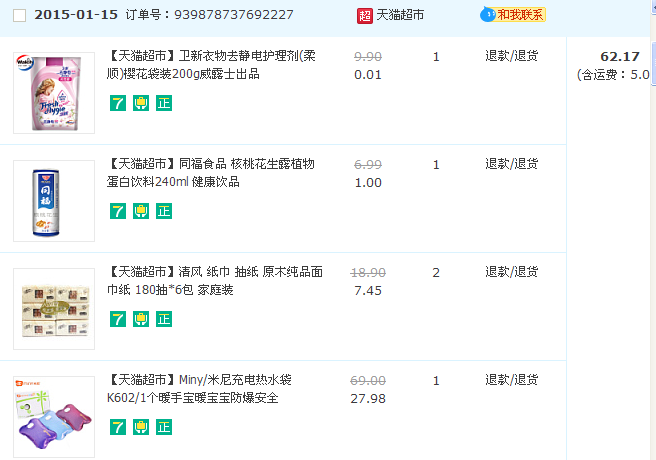Screen dimensions: 656x460
Task: Click the discounted price 0.01
Action: click(368, 75)
